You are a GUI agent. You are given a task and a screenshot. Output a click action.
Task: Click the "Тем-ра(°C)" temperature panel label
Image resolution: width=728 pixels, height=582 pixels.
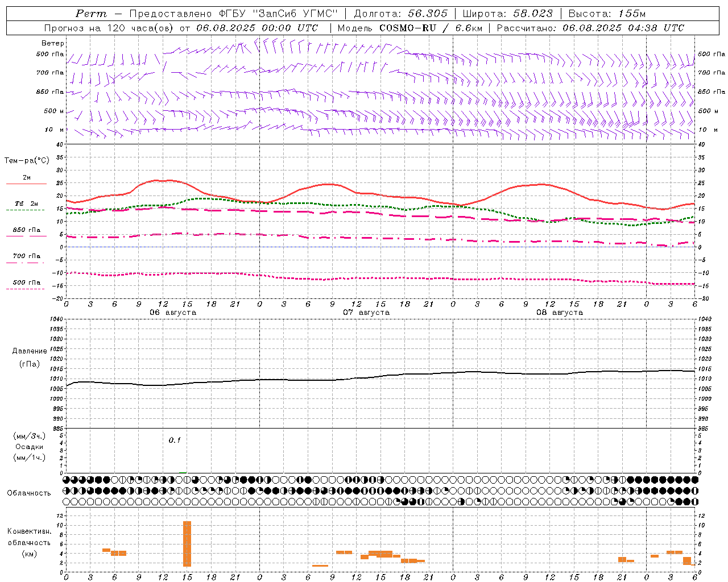(27, 161)
